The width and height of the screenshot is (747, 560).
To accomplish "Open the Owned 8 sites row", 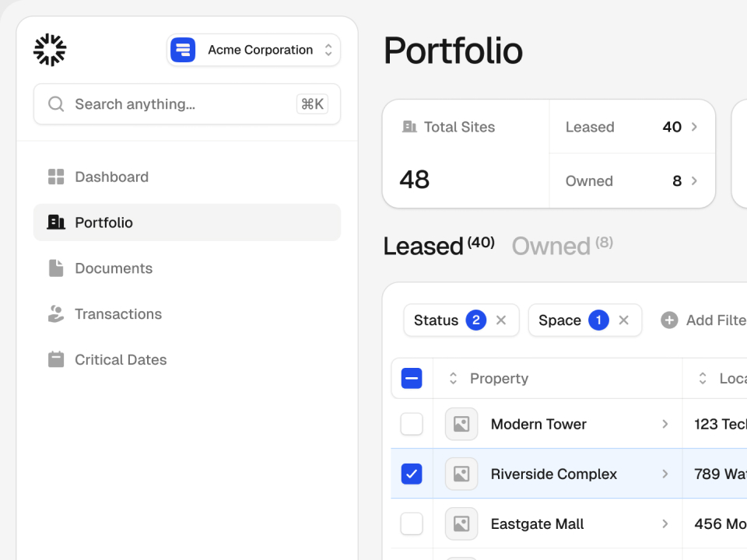I will point(632,181).
